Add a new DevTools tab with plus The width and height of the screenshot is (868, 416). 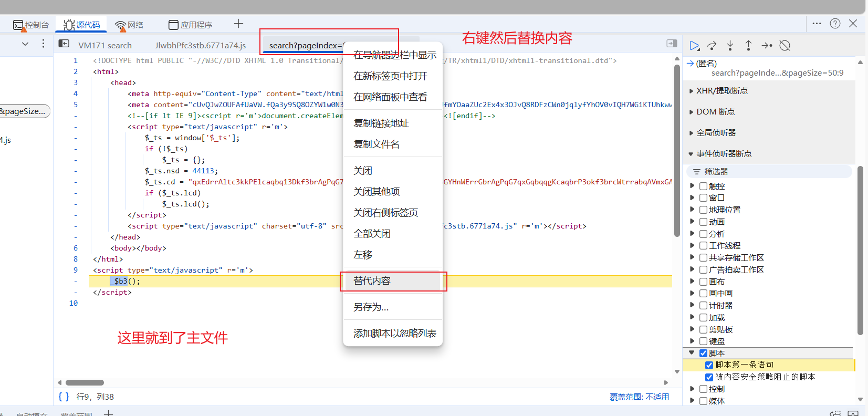[238, 24]
